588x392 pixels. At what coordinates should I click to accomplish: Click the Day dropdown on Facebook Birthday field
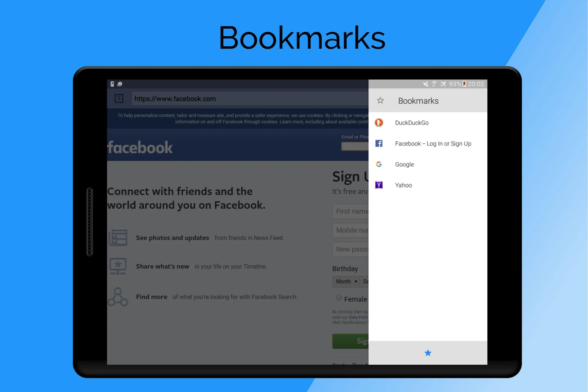click(x=366, y=281)
